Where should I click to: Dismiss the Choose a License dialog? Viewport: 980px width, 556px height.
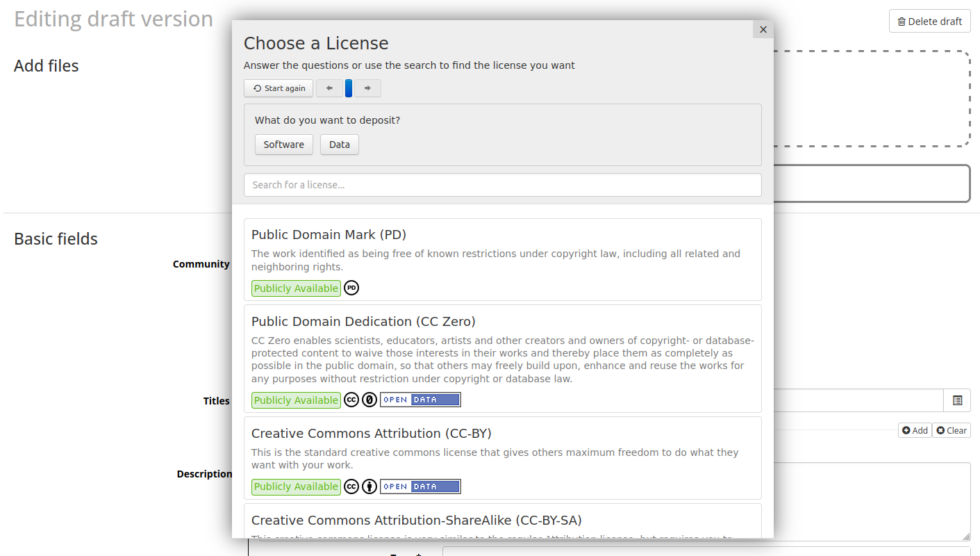(x=763, y=29)
